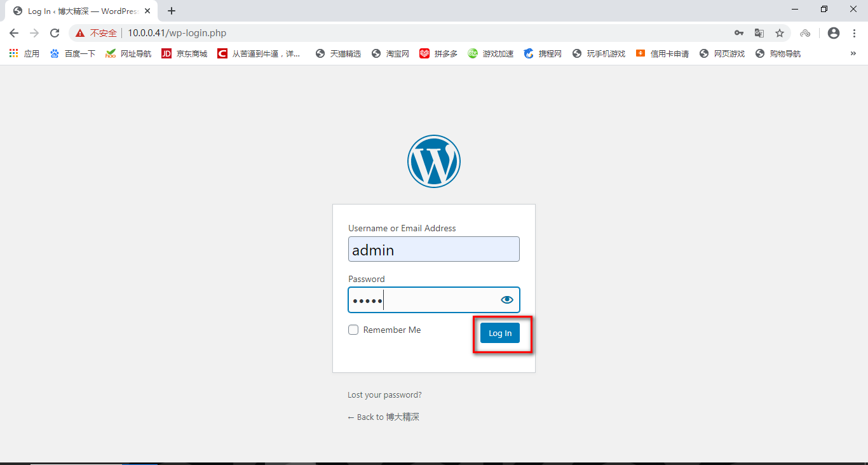Toggle password visibility with the eye icon
The image size is (868, 465).
(x=506, y=299)
